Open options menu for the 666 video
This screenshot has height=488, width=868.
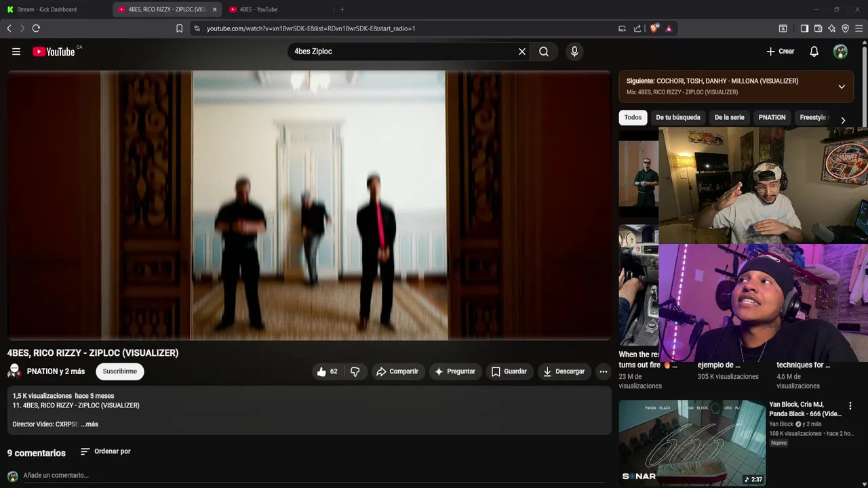click(x=850, y=406)
